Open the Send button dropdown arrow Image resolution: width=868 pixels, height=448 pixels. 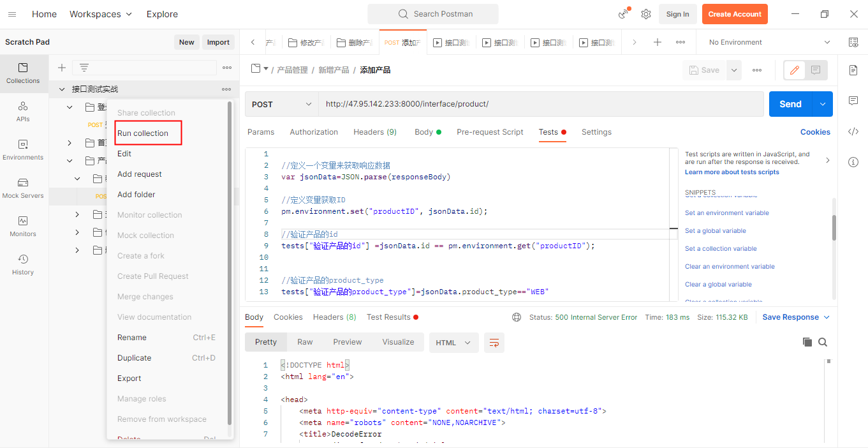(823, 104)
